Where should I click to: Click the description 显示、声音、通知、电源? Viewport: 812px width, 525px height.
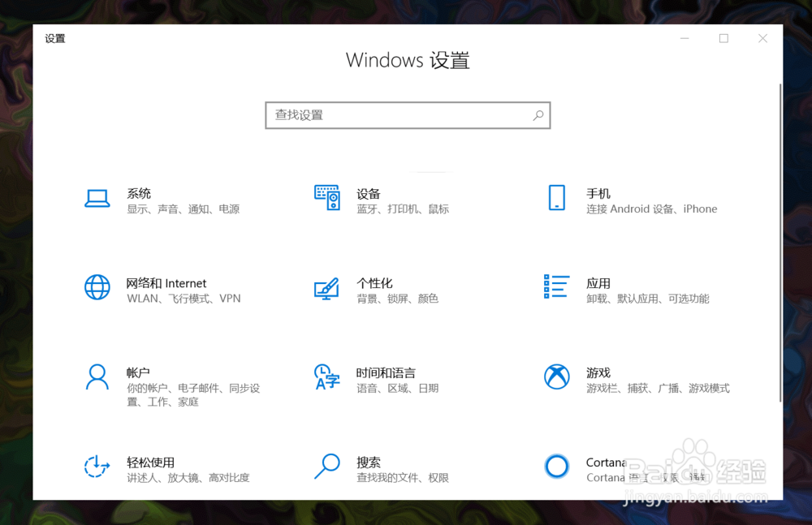pos(184,209)
